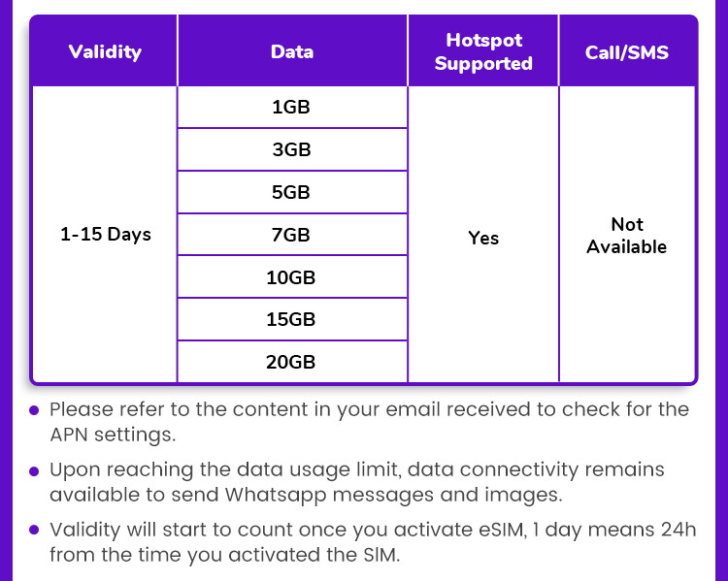The height and width of the screenshot is (581, 728).
Task: Click the second bullet point dot
Action: click(x=34, y=471)
